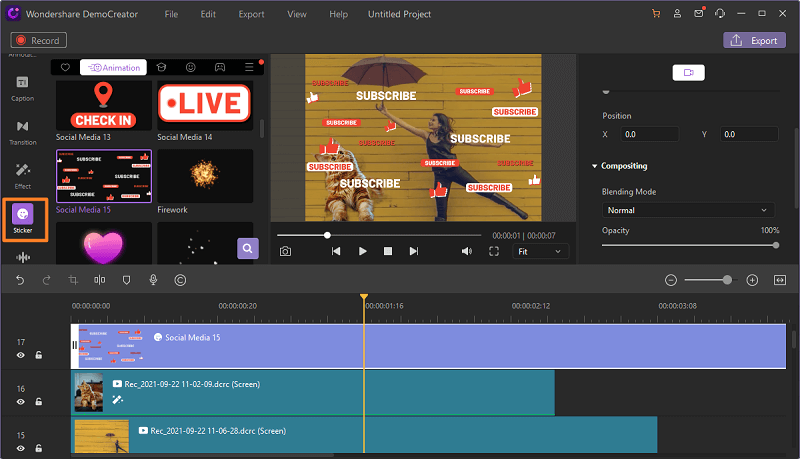
Task: Lock track 16
Action: [x=39, y=401]
